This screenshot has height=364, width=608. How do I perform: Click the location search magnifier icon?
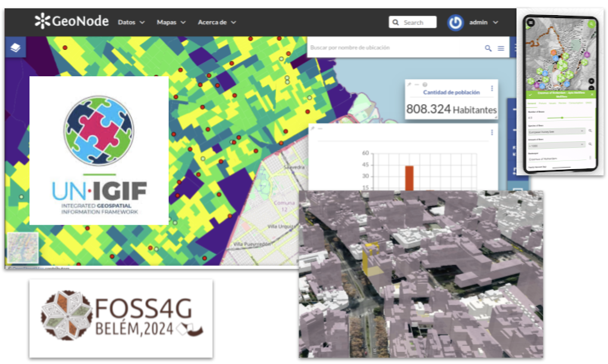tap(488, 48)
